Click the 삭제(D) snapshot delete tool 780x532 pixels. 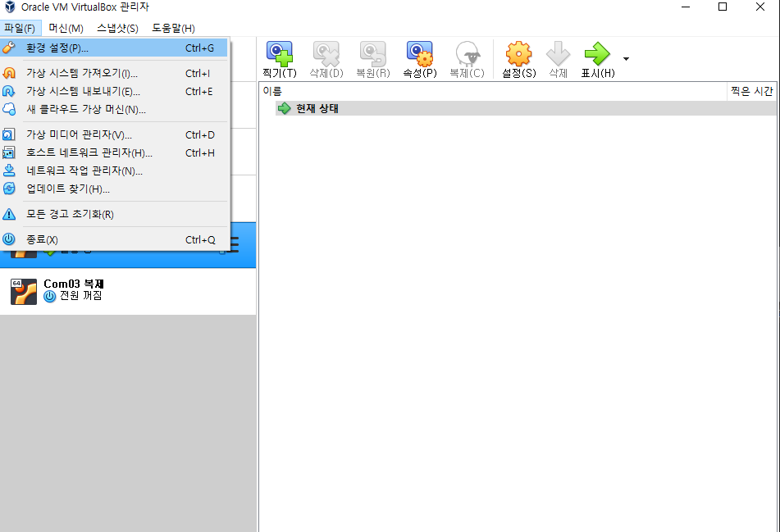[326, 60]
